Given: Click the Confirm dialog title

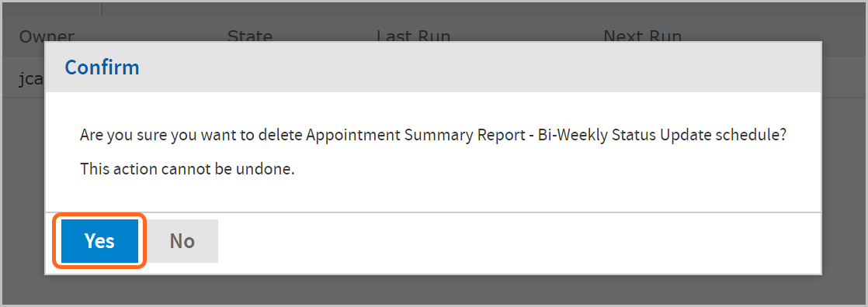Looking at the screenshot, I should pos(102,67).
